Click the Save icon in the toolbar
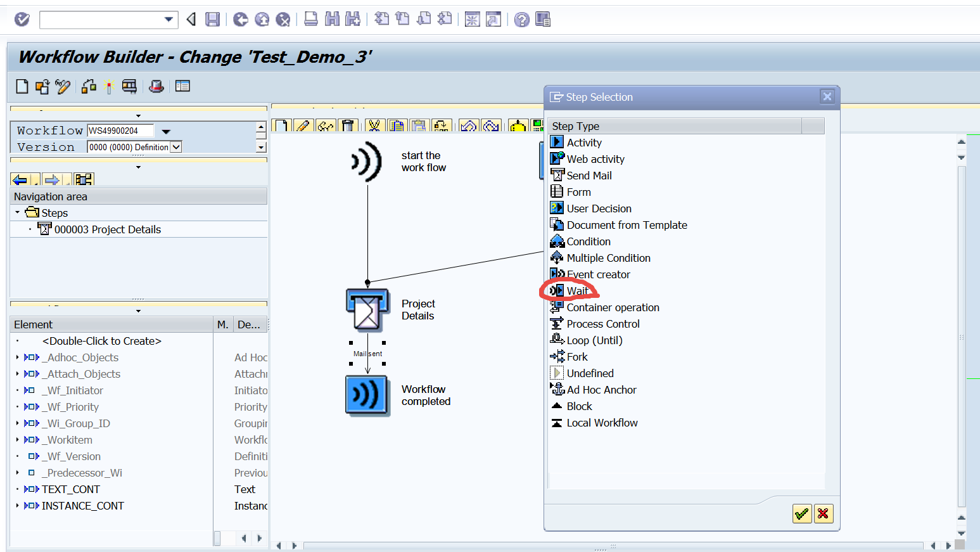Viewport: 980px width, 552px height. [x=212, y=19]
